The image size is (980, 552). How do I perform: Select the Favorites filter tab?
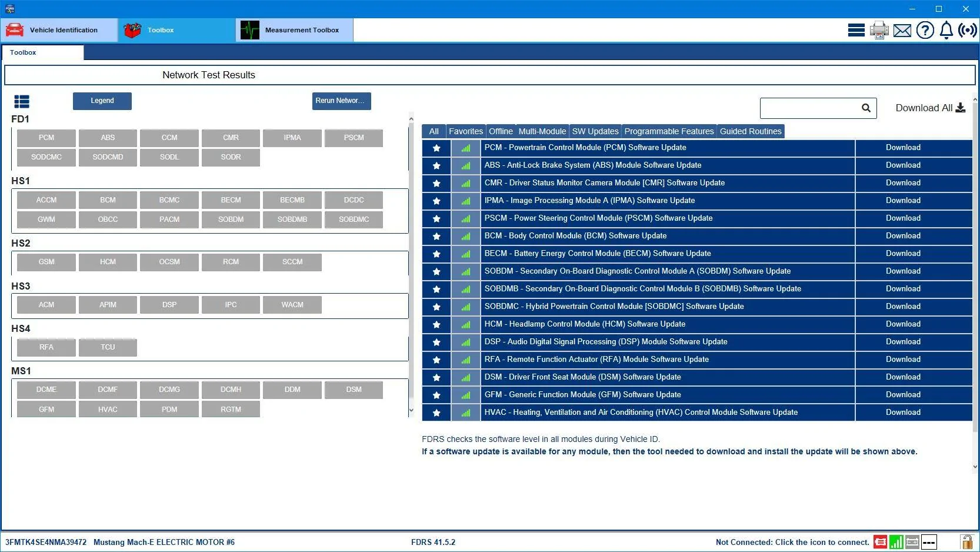(466, 131)
